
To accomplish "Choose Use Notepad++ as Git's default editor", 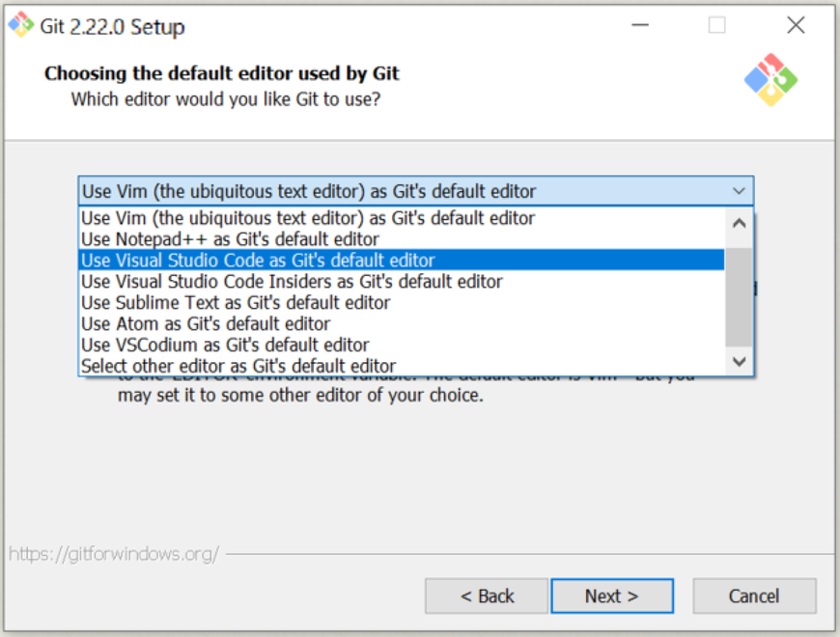I will click(402, 239).
